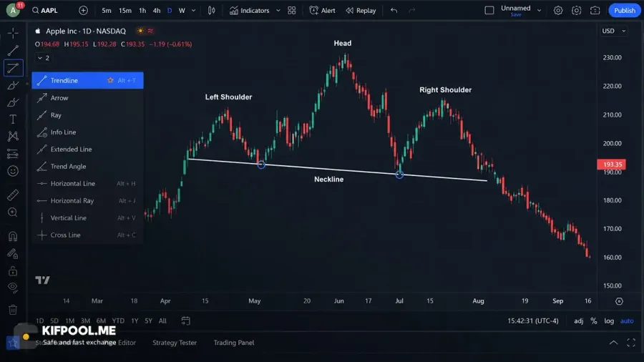Toggle log scale on price axis
The height and width of the screenshot is (362, 644).
tap(609, 321)
